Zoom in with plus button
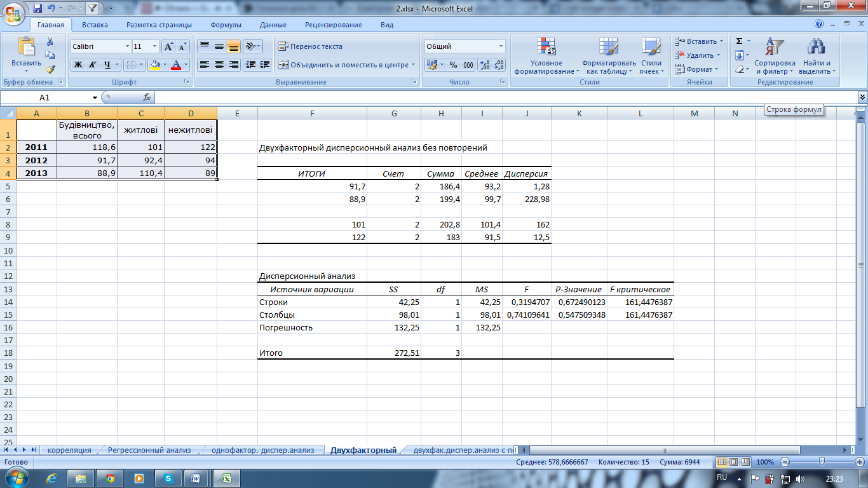The height and width of the screenshot is (488, 868). (x=860, y=462)
